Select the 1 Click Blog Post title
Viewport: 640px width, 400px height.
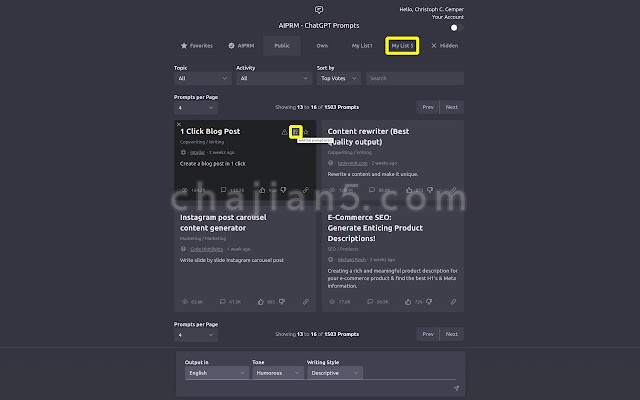pyautogui.click(x=210, y=131)
